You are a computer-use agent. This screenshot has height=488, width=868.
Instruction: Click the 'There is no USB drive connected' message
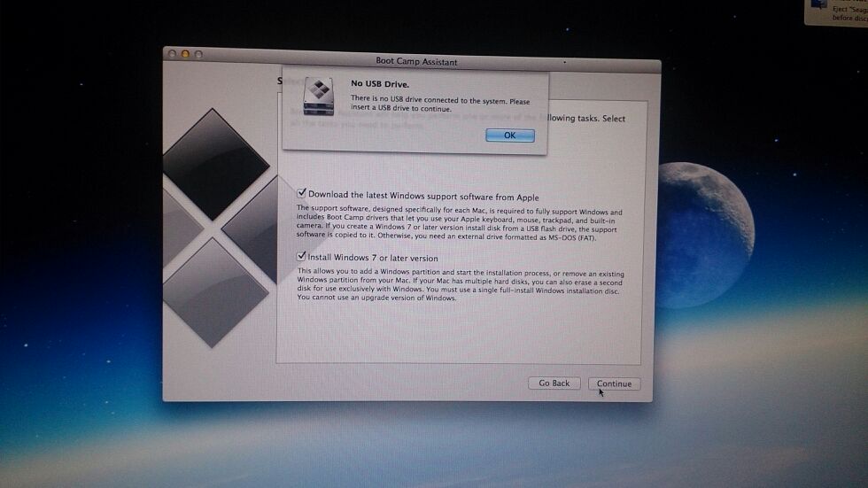click(x=440, y=105)
